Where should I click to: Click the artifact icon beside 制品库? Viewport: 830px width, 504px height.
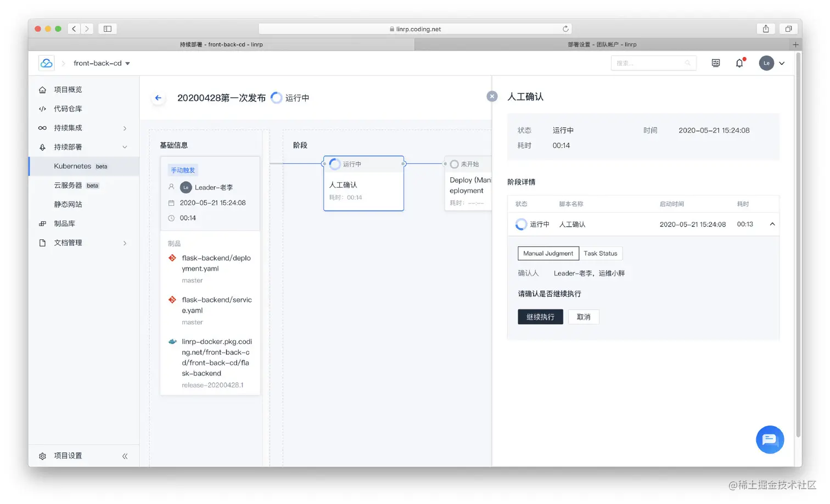(x=42, y=223)
